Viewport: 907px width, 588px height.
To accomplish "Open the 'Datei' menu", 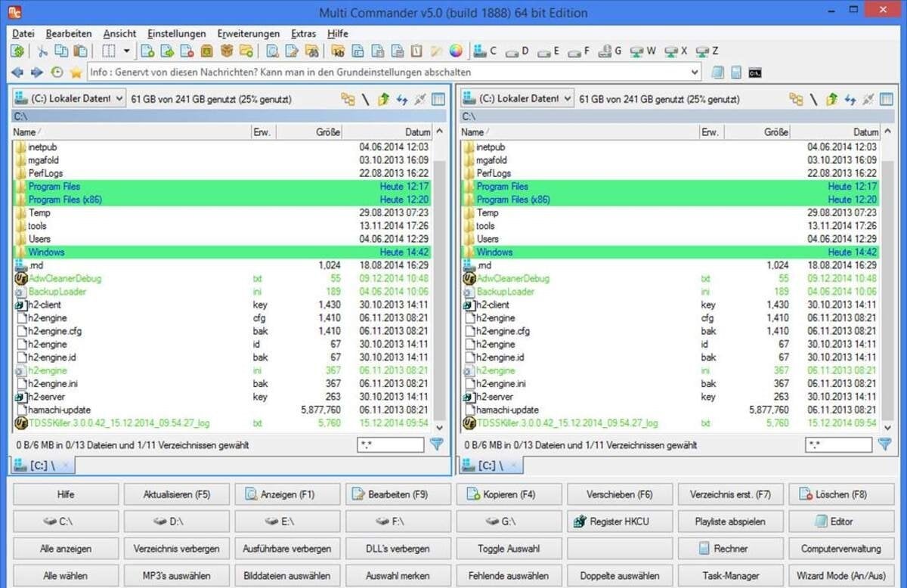I will coord(23,33).
